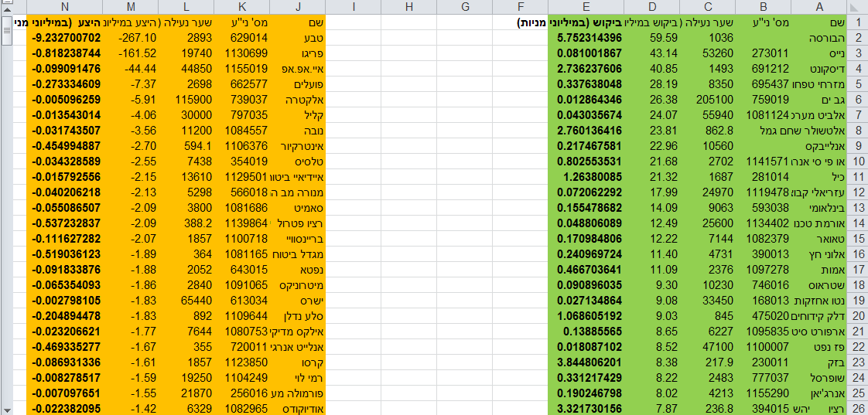Select row 26 header
868x415 pixels.
click(x=857, y=409)
